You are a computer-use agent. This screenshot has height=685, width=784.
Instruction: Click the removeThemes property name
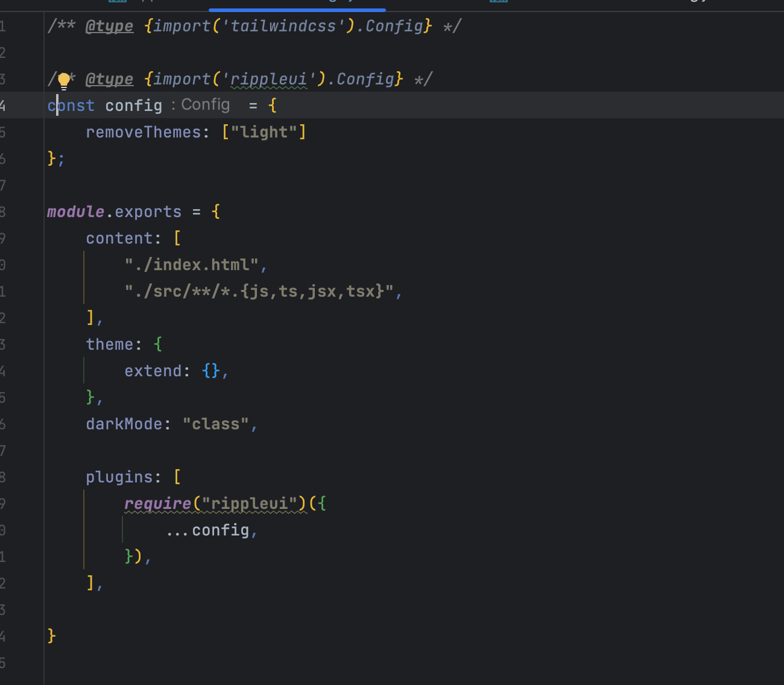pos(144,131)
